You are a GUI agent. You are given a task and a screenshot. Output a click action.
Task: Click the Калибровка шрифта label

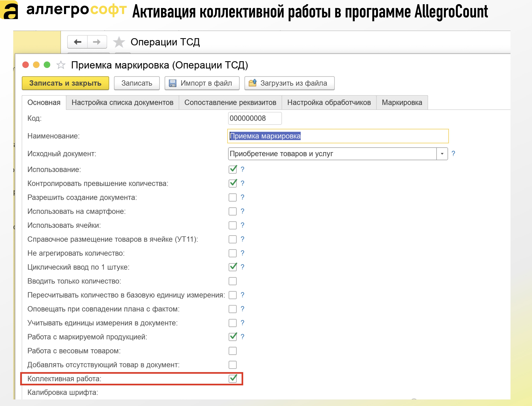click(63, 392)
